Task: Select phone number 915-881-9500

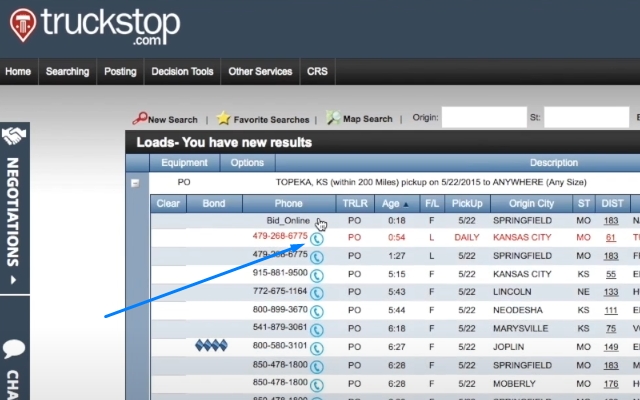Action: [280, 273]
